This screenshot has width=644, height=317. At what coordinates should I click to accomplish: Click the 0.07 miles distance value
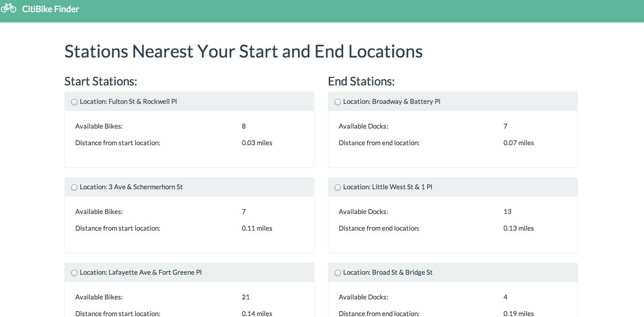point(519,143)
